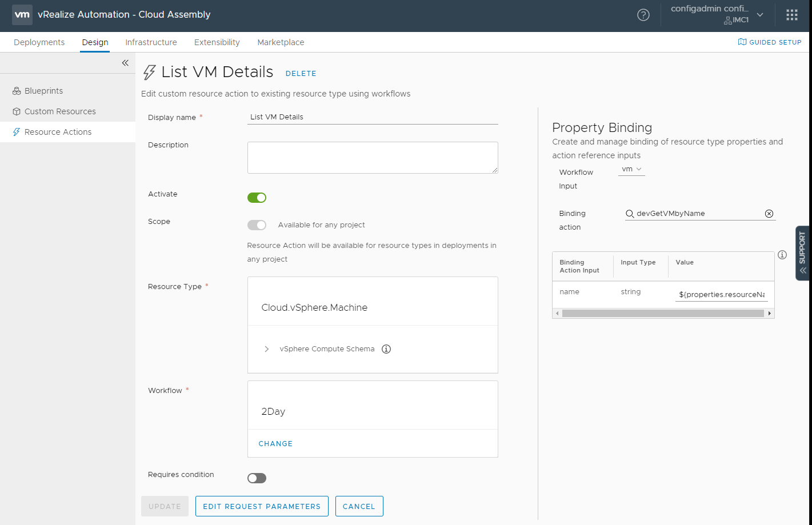Click the Resource Actions lightning icon in sidebar
Image resolution: width=812 pixels, height=525 pixels.
tap(17, 132)
